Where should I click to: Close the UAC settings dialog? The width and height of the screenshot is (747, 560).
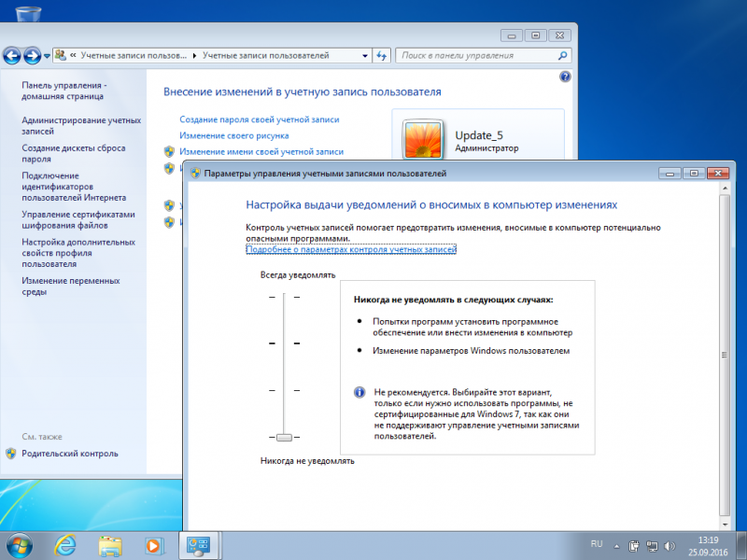click(718, 174)
